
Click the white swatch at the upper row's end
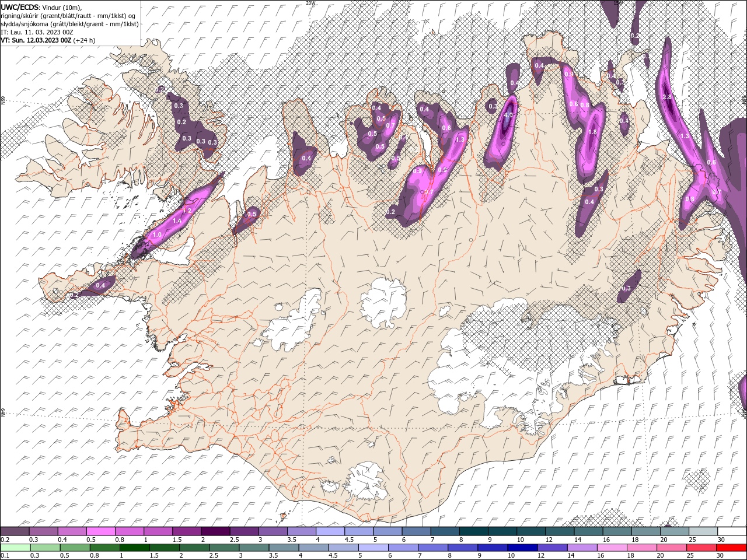[x=732, y=531]
